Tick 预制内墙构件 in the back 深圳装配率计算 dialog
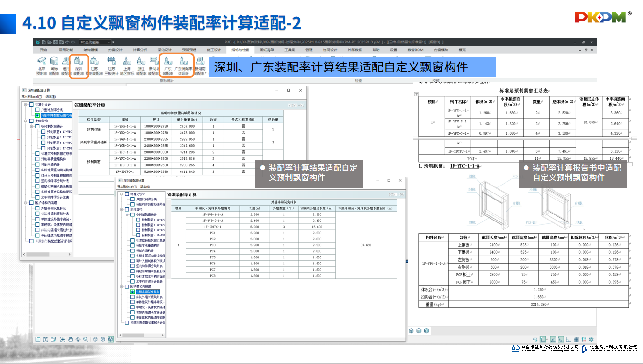 [x=37, y=164]
